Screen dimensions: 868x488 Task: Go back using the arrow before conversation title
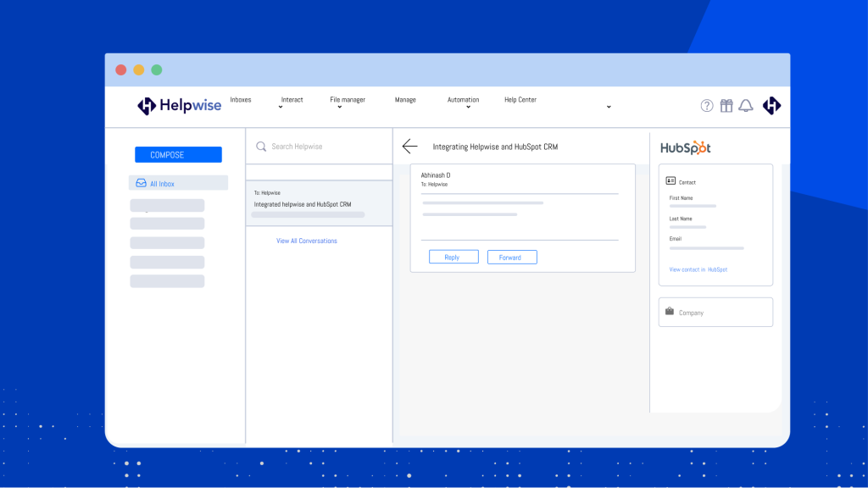point(410,146)
